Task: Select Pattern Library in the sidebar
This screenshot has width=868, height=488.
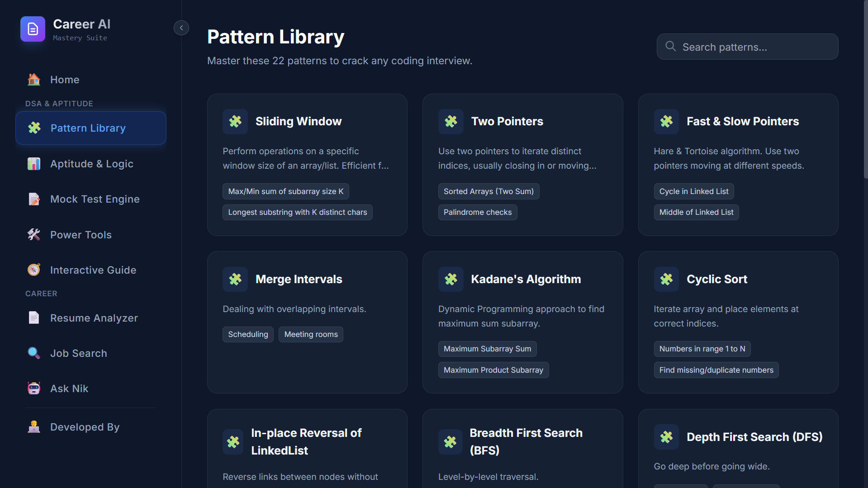Action: click(88, 128)
